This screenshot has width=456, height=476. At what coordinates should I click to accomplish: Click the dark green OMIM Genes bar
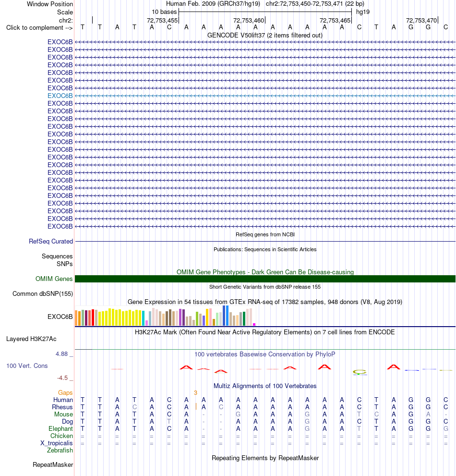pyautogui.click(x=265, y=279)
